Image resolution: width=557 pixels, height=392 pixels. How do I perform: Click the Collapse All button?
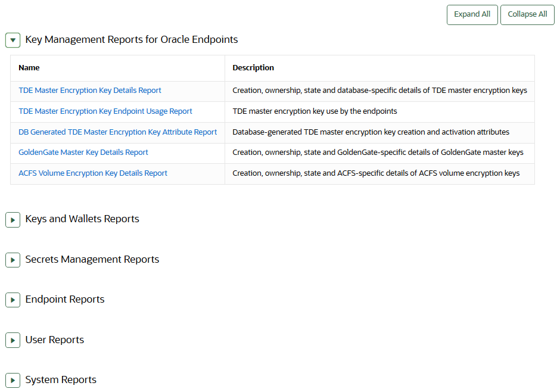tap(527, 14)
